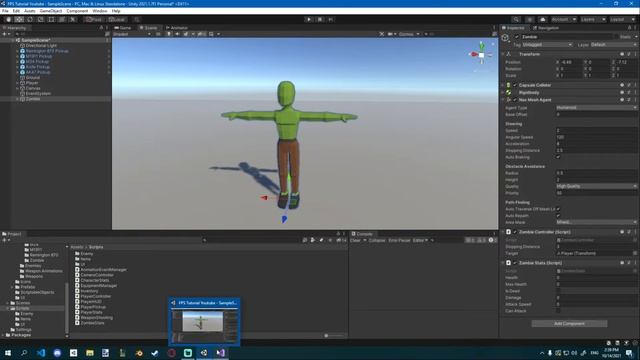Toggle the Pivot handle position button

click(94, 19)
